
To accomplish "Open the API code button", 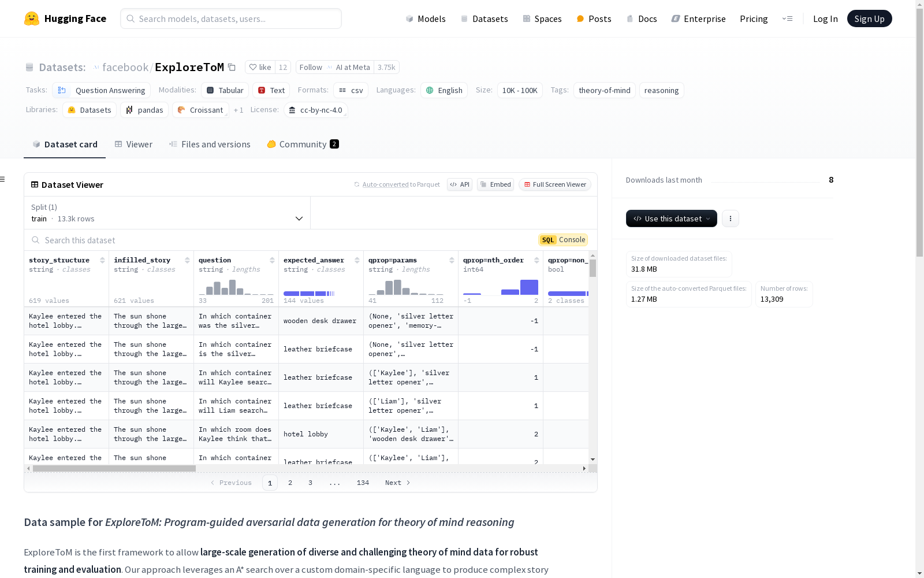I will (460, 184).
